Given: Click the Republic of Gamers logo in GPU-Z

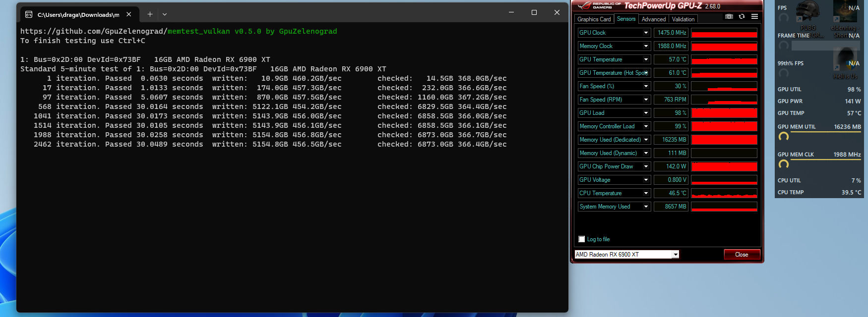Looking at the screenshot, I should pyautogui.click(x=599, y=5).
